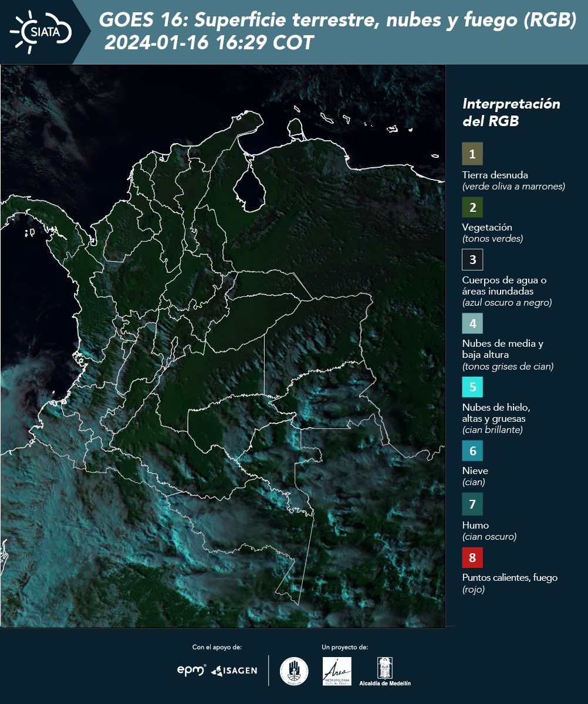The image size is (588, 704).
Task: Click the 'Con el apoyo de:' caption
Action: coord(217,647)
